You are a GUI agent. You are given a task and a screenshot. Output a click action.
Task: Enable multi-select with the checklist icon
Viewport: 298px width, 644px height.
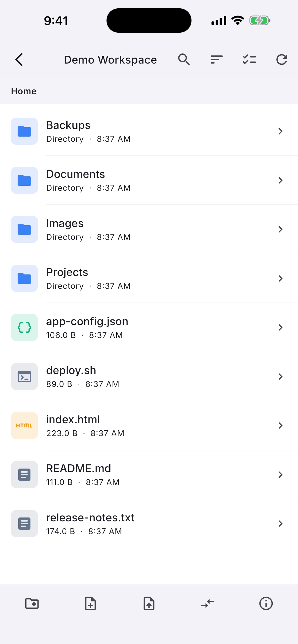(249, 60)
